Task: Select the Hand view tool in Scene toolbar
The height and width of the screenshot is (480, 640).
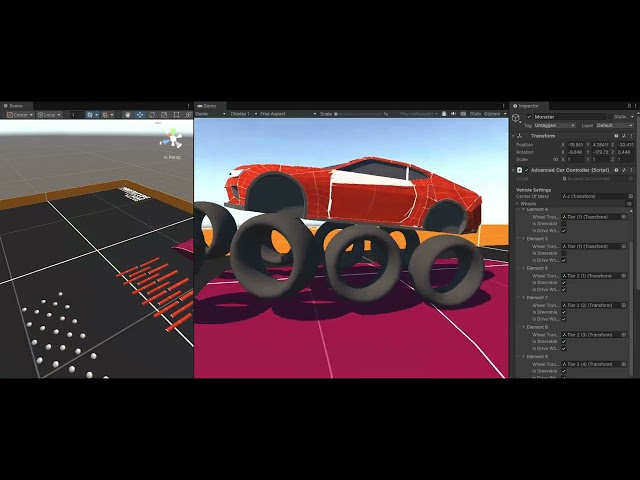Action: pyautogui.click(x=128, y=115)
